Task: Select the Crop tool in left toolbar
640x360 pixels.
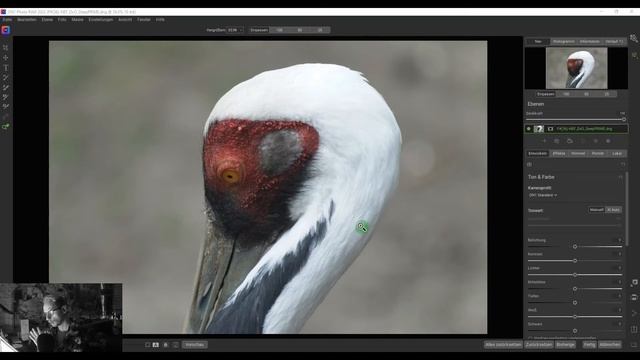Action: pos(5,48)
